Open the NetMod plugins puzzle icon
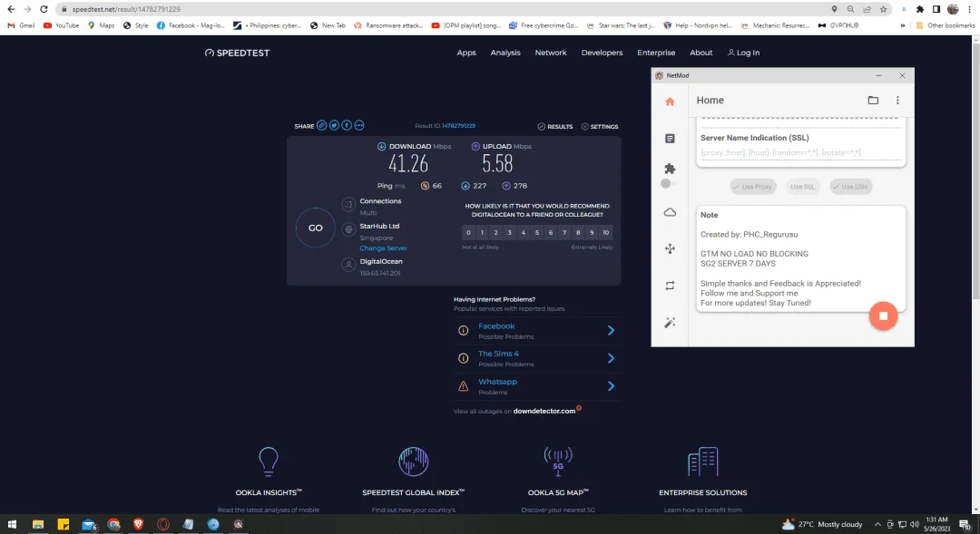The height and width of the screenshot is (534, 980). click(x=670, y=169)
